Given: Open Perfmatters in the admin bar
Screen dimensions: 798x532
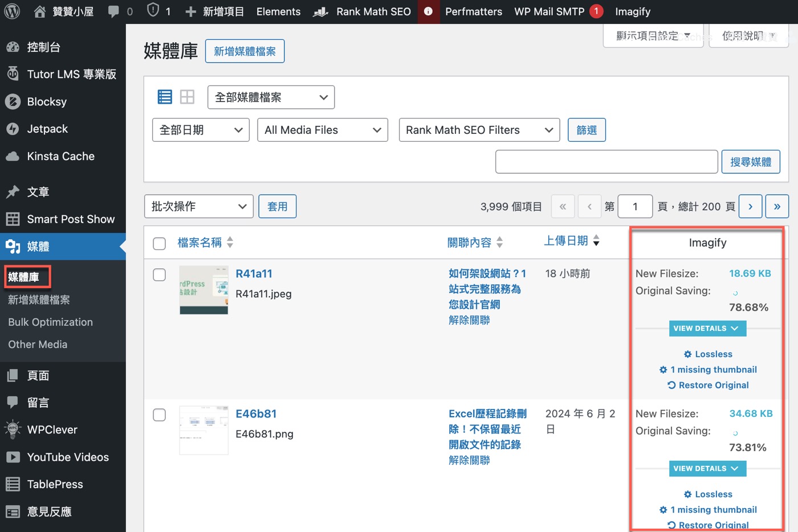Looking at the screenshot, I should click(x=474, y=11).
